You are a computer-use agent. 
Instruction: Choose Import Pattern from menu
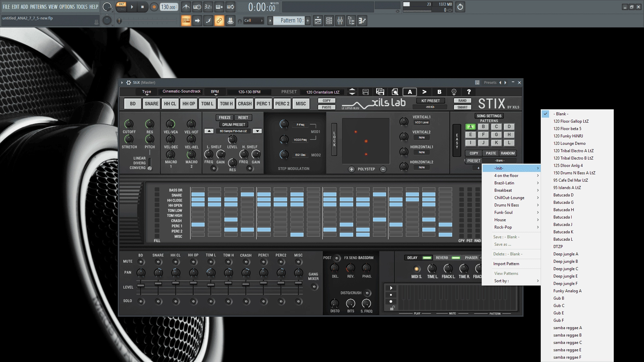(x=511, y=264)
